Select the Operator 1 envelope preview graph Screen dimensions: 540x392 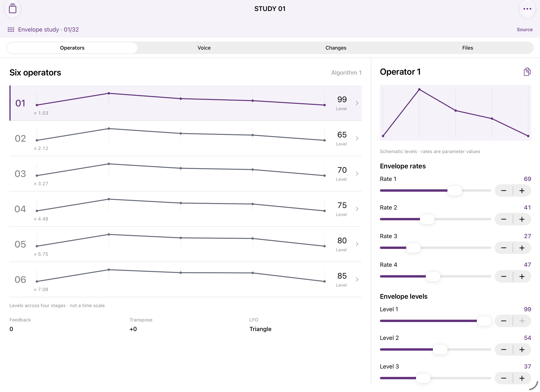tap(455, 113)
